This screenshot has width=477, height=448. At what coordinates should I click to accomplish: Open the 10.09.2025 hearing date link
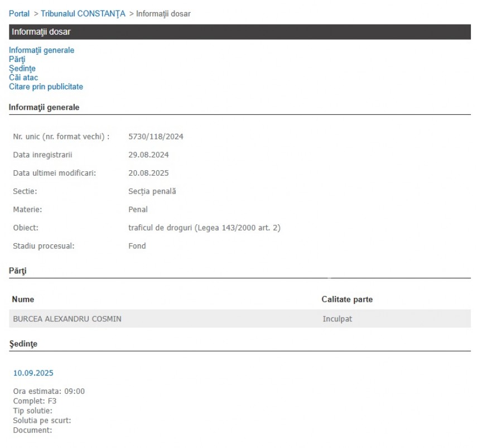[x=33, y=373]
